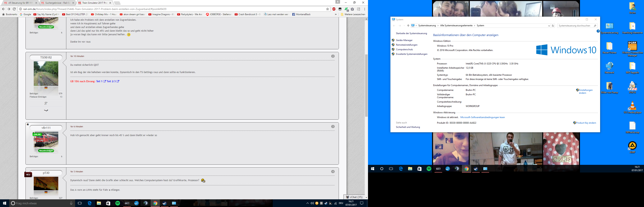Click the Adblock Plus extension icon

click(334, 9)
